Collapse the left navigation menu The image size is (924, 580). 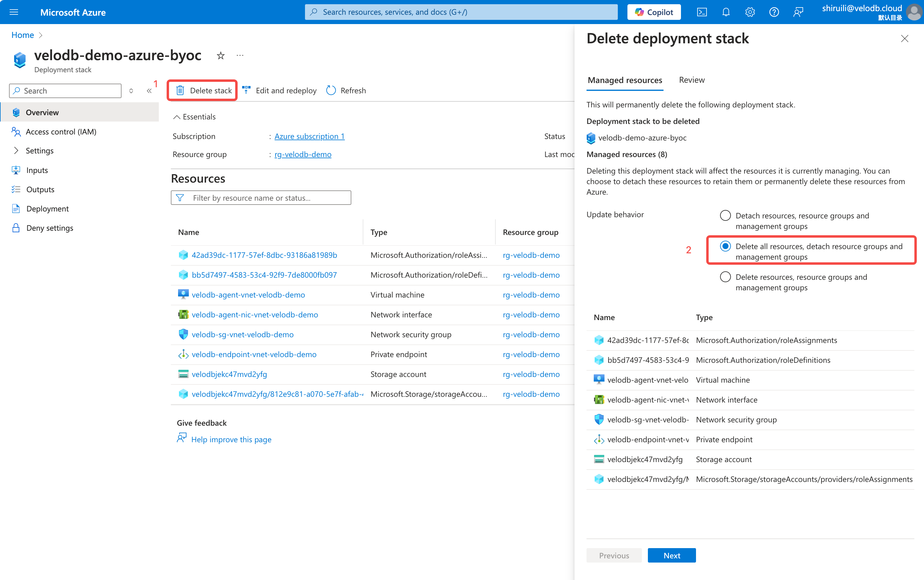(x=149, y=91)
